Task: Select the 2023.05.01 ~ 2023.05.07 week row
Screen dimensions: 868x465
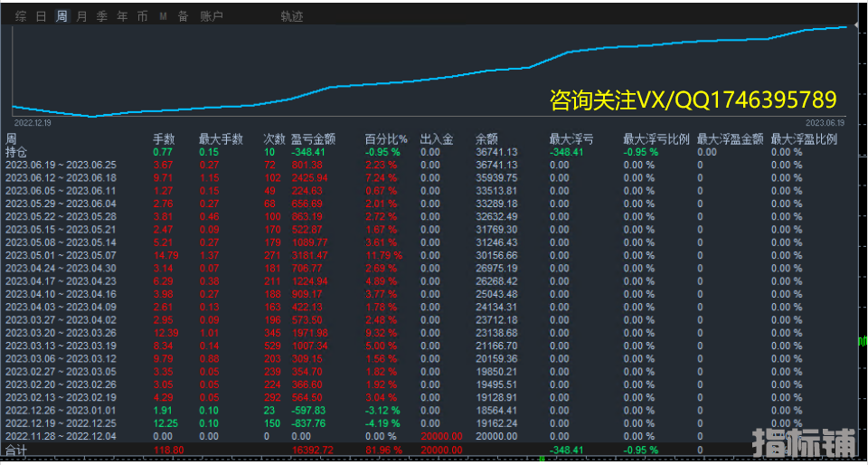Action: (61, 255)
